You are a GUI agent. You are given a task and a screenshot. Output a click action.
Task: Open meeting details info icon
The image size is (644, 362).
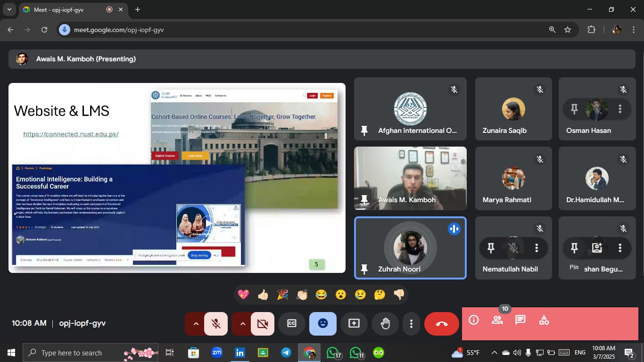474,320
